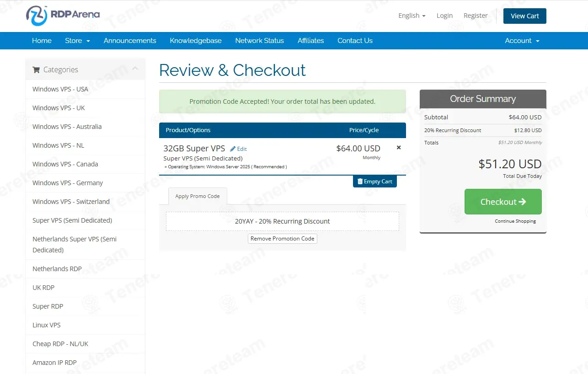Go to Contact Us

[355, 41]
